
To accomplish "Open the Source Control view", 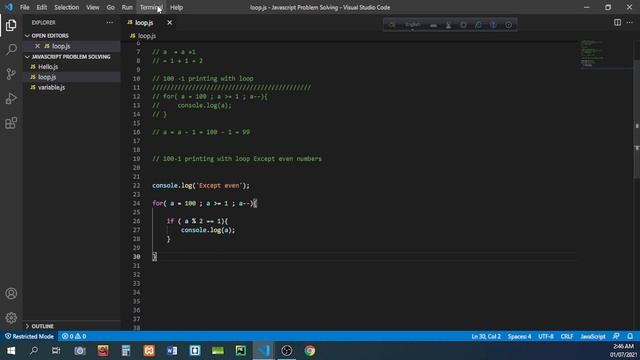I will pos(11,74).
